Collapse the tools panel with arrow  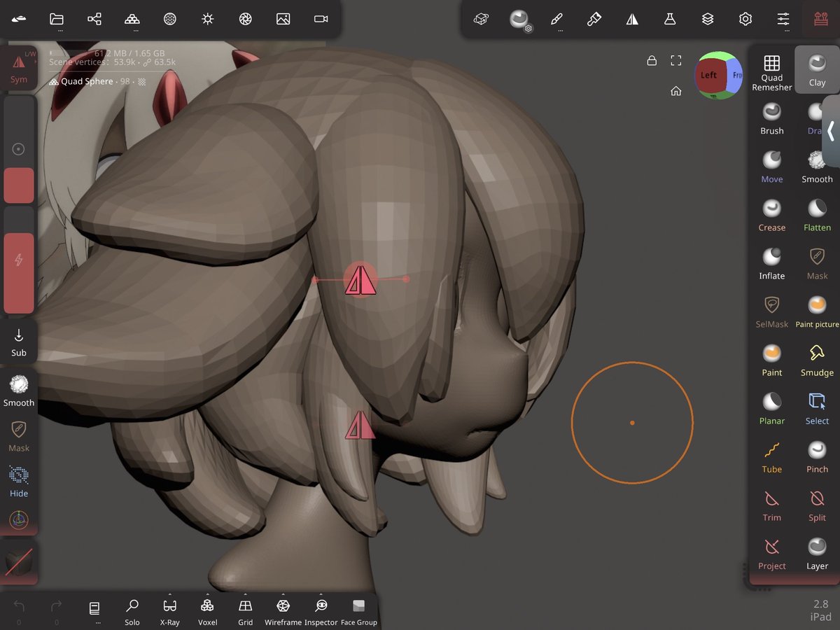(831, 132)
